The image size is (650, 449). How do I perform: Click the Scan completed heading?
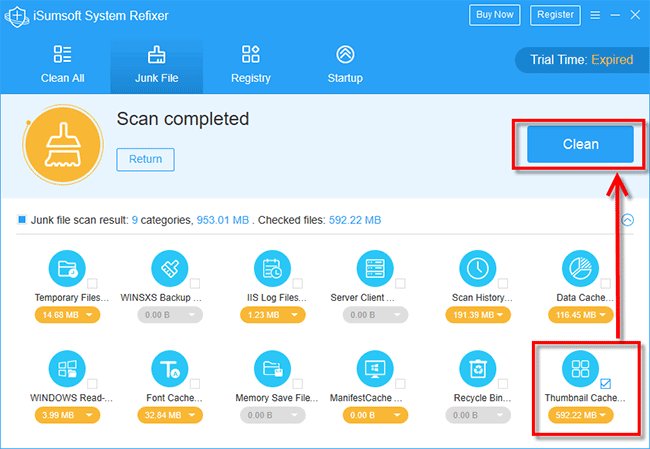click(183, 119)
